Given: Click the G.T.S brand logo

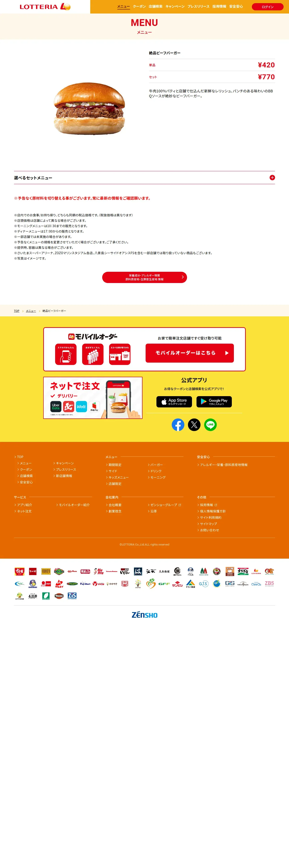Looking at the screenshot, I should (x=203, y=584).
